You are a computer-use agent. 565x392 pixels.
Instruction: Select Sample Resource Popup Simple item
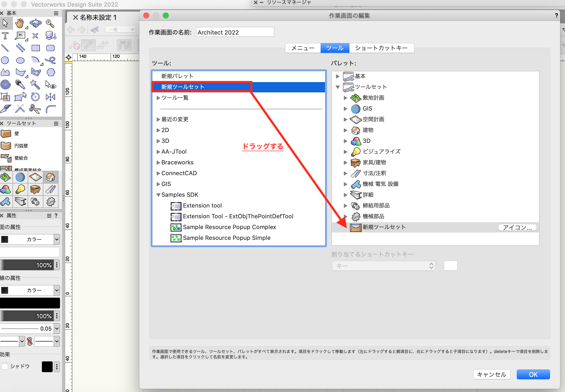(x=220, y=238)
